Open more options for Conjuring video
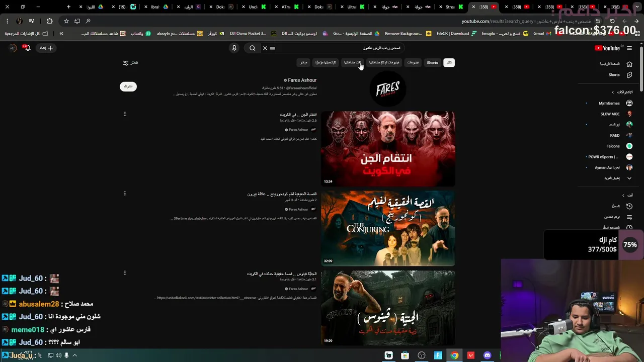Viewport: 644px width, 362px height. coord(125,194)
